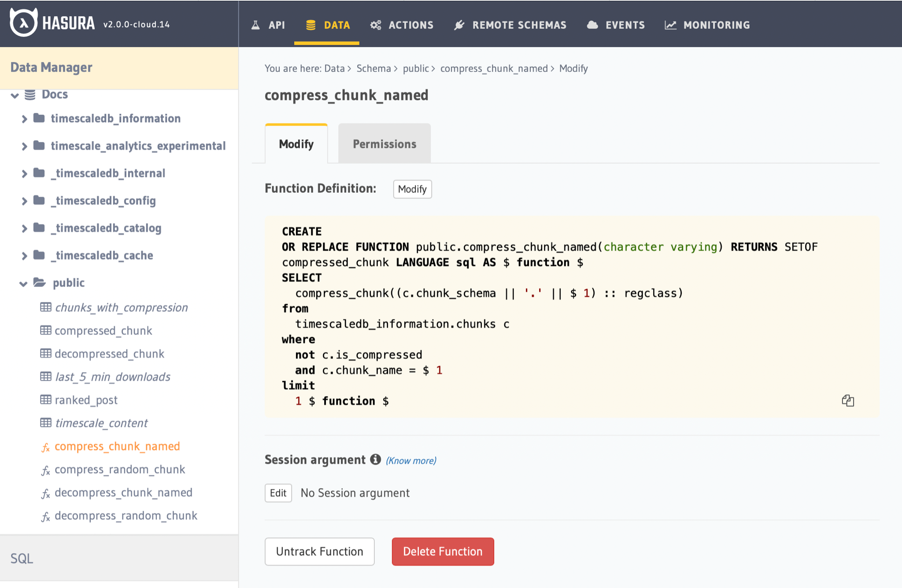
Task: Click the chart icon beside MONITORING
Action: [x=670, y=25]
